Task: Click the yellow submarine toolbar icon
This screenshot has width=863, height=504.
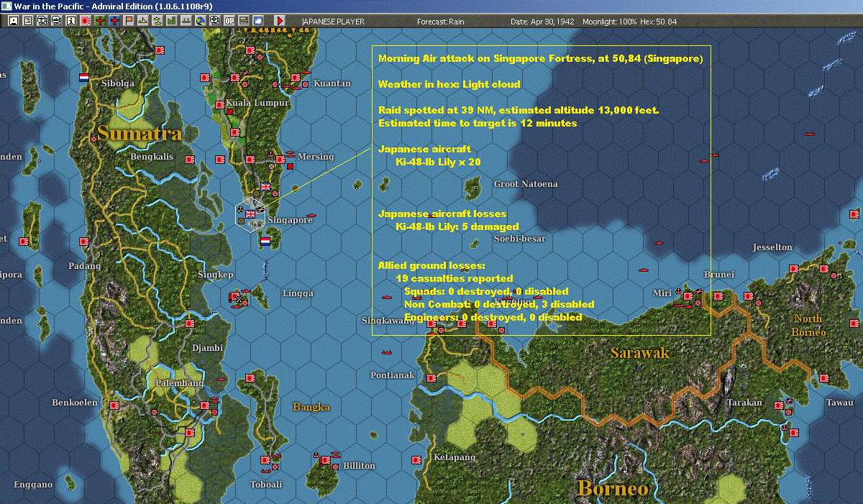Action: [x=142, y=21]
